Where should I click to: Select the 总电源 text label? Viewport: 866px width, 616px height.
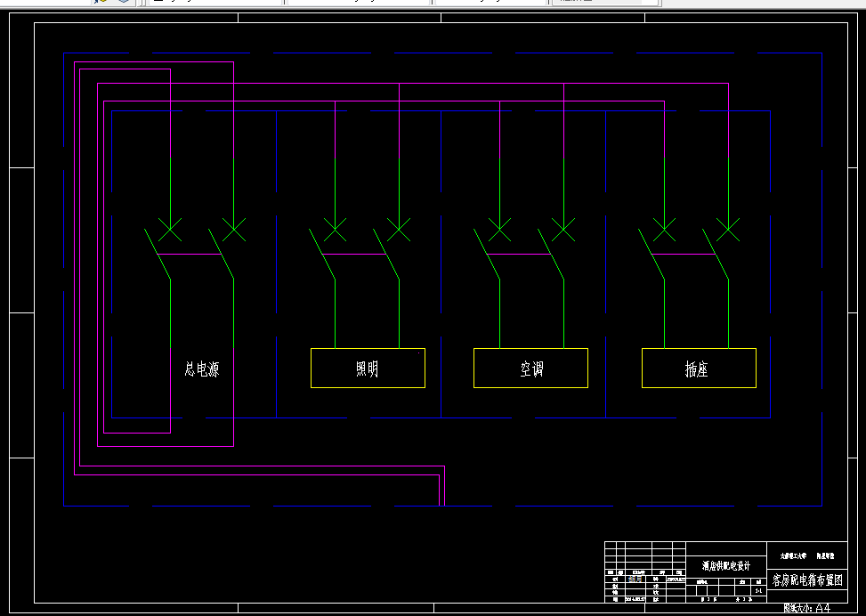(202, 369)
